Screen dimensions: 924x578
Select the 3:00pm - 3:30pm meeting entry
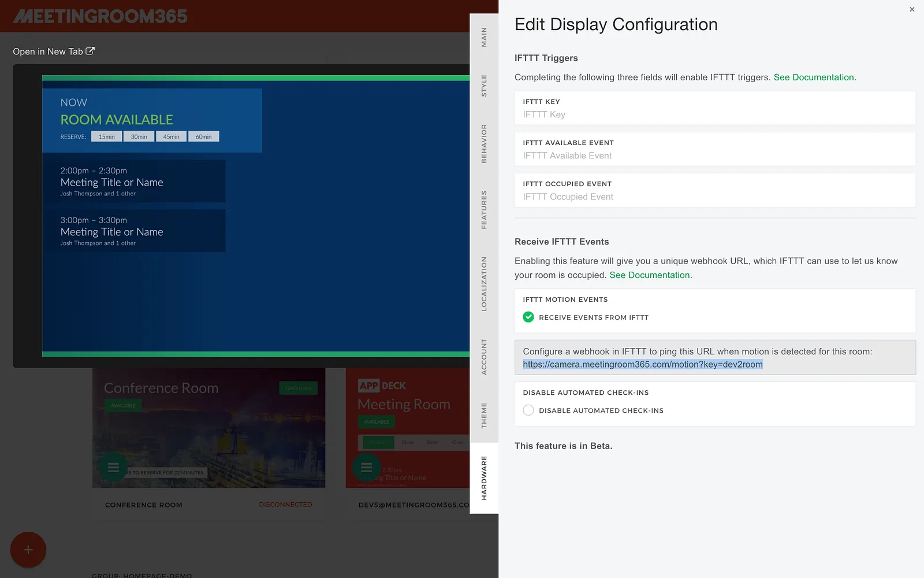tap(134, 231)
